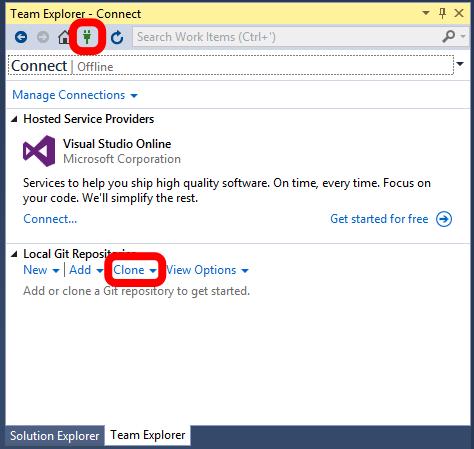Click the Visual Studio Online logo

pos(39,151)
